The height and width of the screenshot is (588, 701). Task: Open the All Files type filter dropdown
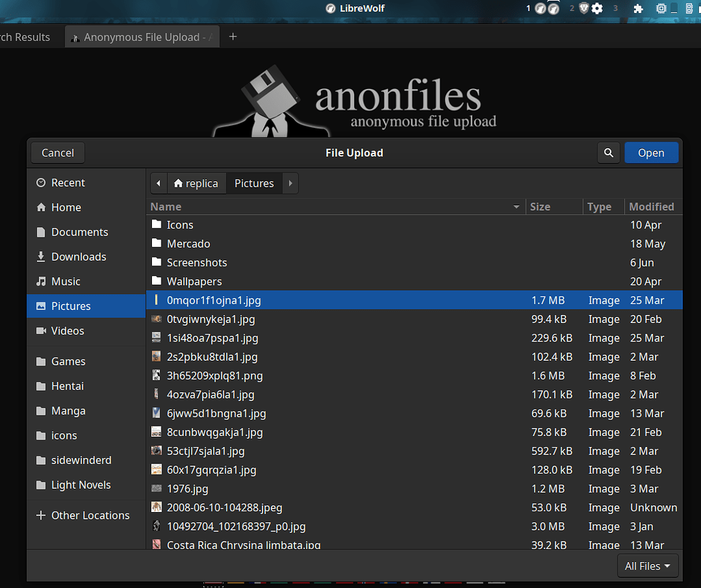(x=647, y=565)
